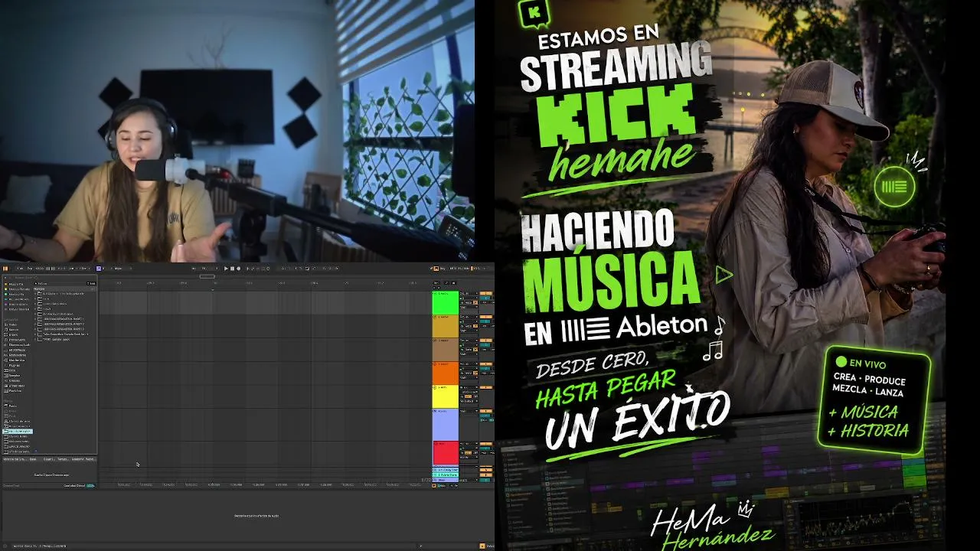The image size is (980, 551).
Task: Toggle the Ableton browser show/hide icon
Action: point(5,269)
